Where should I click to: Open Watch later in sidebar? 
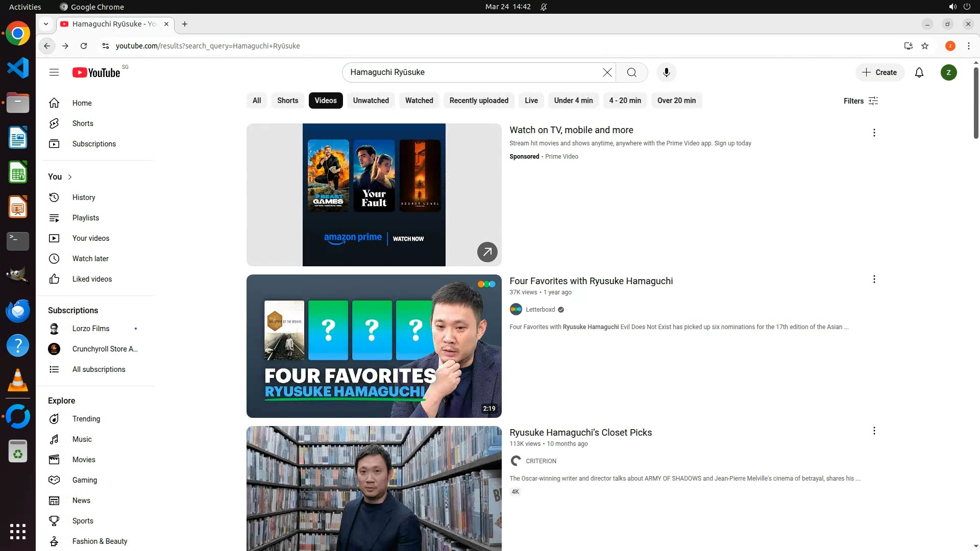90,259
